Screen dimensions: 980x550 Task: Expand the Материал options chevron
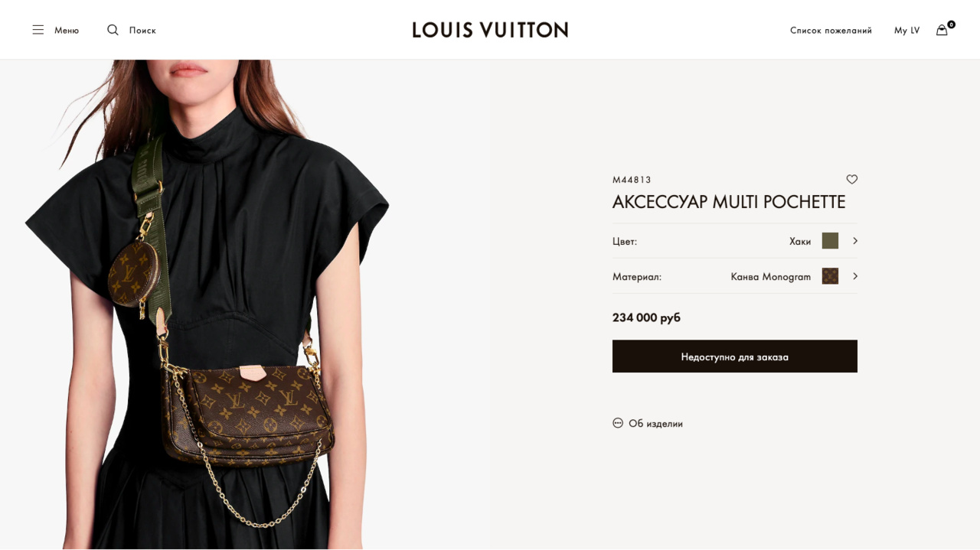pos(855,276)
